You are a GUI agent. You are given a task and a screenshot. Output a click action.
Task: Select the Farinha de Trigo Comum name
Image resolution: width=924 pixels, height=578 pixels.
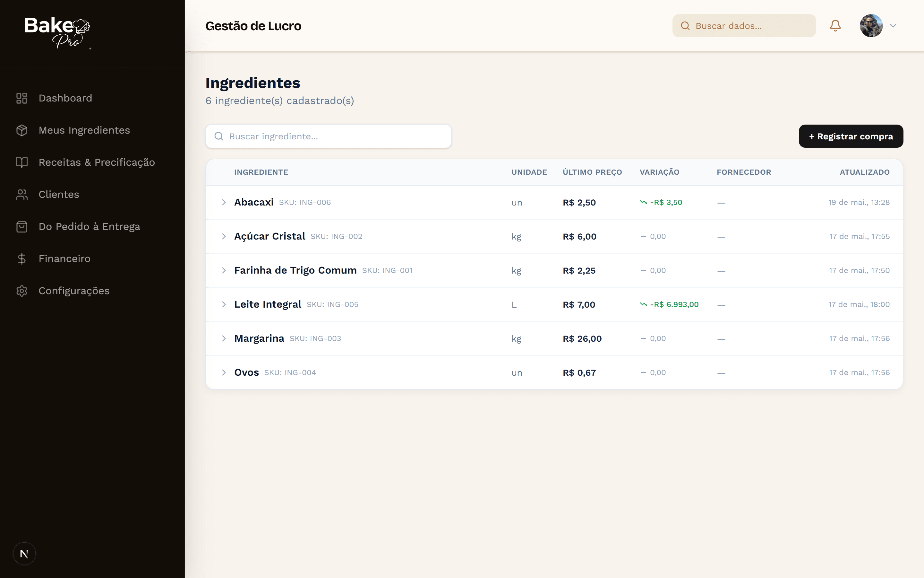(295, 270)
